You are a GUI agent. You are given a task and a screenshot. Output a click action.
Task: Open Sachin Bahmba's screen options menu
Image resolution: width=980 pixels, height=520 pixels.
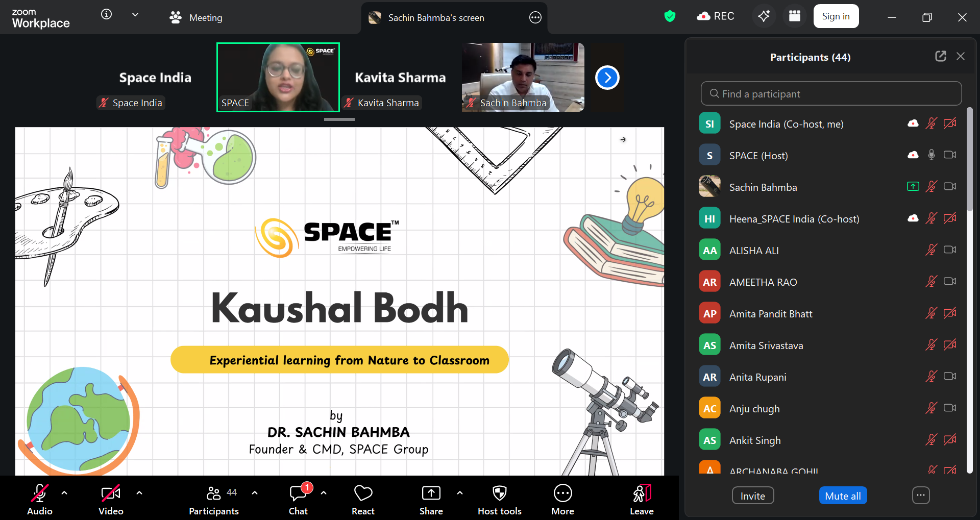(535, 18)
